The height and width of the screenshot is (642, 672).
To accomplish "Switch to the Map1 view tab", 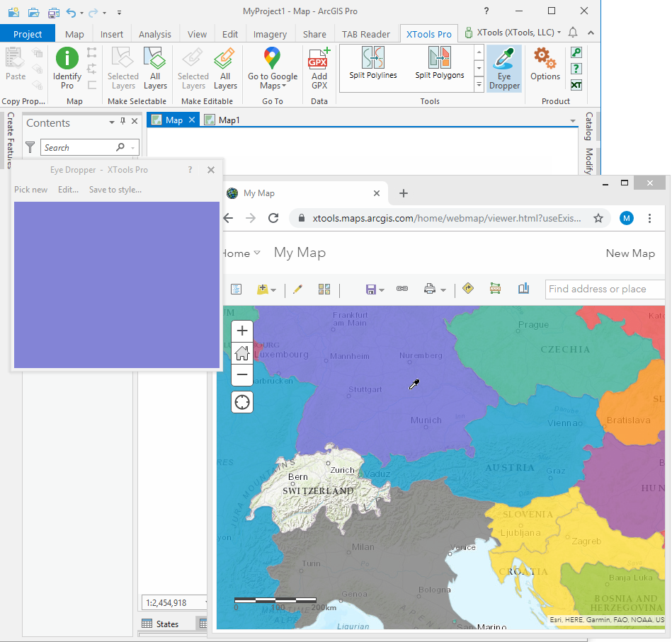I will pyautogui.click(x=229, y=120).
